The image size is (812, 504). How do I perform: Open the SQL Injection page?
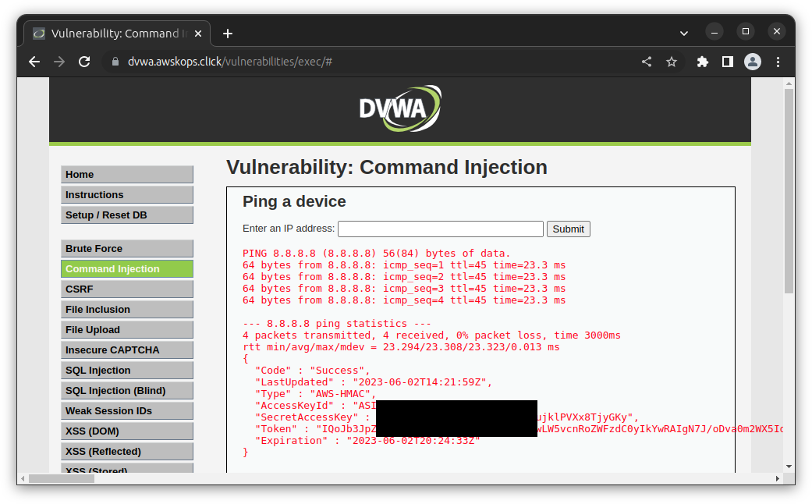(127, 371)
